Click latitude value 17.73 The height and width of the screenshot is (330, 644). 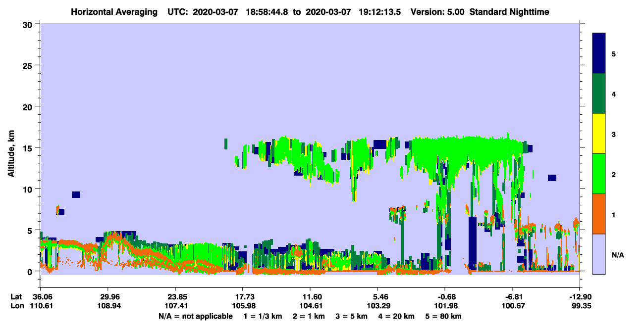(243, 297)
